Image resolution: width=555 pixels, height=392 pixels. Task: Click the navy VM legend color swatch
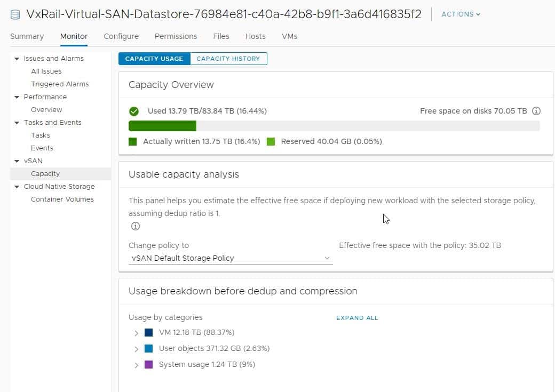(148, 332)
